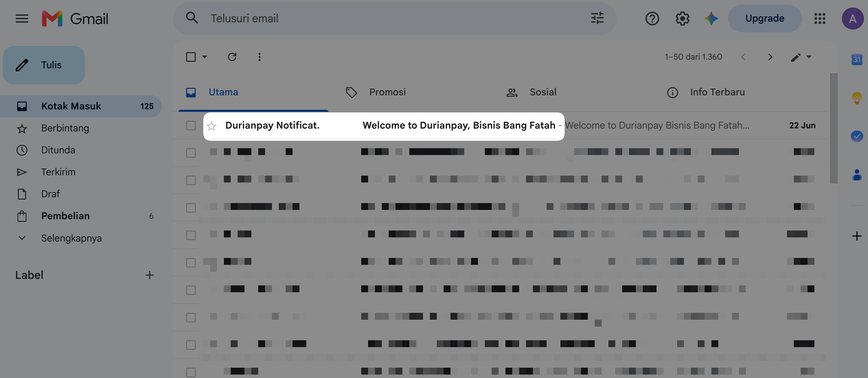Screen dimensions: 868x378
Task: Tick the select-all checkbox in toolbar
Action: (x=191, y=57)
